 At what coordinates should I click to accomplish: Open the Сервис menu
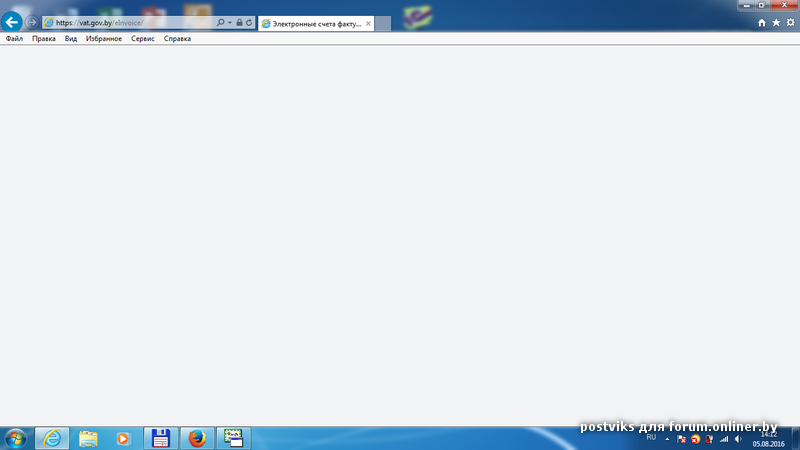(143, 39)
